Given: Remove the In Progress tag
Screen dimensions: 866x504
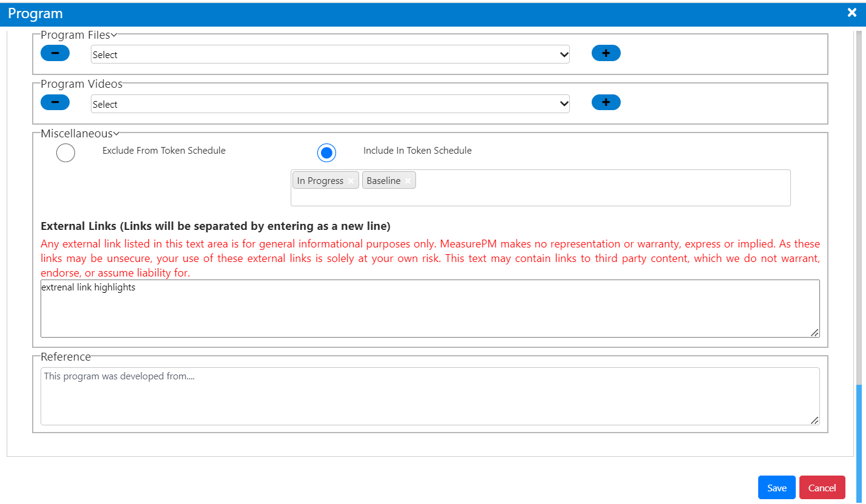Looking at the screenshot, I should click(x=351, y=181).
